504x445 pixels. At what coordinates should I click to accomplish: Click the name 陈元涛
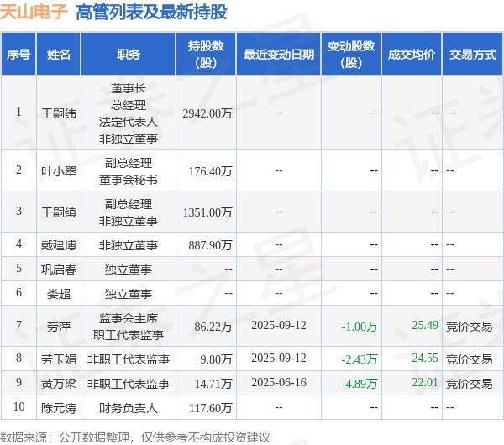[59, 408]
